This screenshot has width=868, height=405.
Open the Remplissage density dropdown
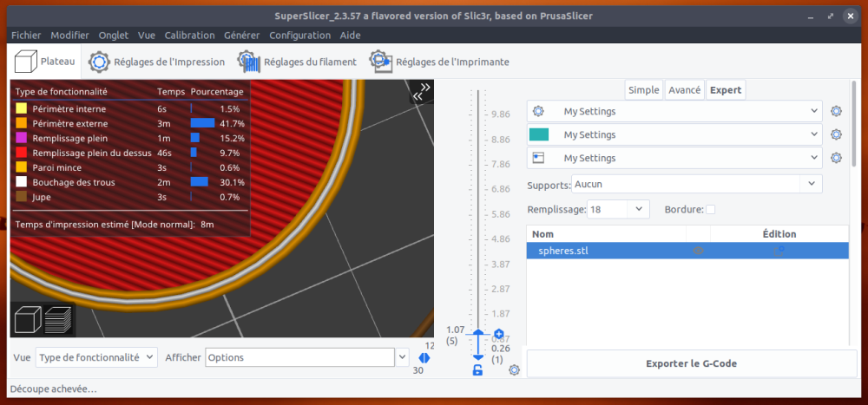(x=617, y=209)
